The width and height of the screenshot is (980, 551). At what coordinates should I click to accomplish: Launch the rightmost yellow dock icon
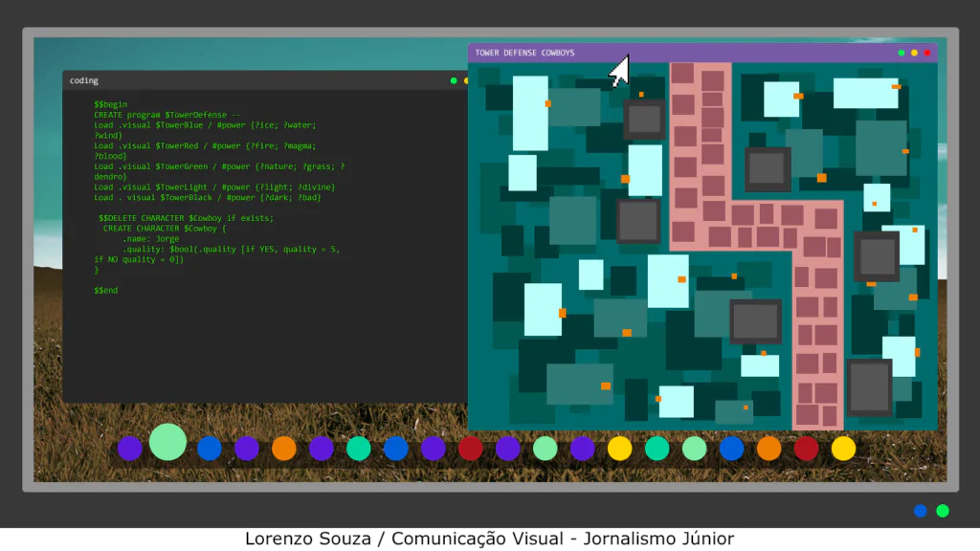tap(843, 449)
